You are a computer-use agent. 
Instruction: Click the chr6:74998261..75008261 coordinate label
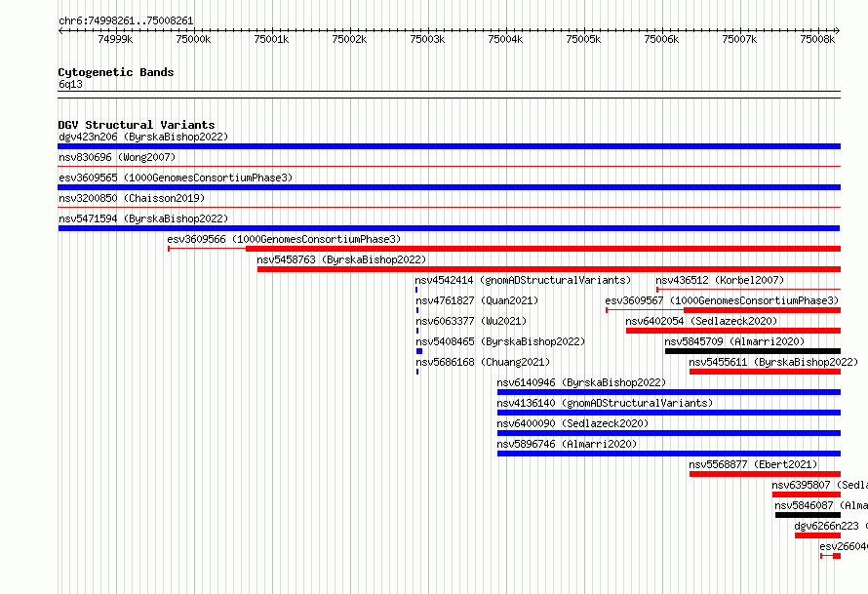tap(126, 21)
